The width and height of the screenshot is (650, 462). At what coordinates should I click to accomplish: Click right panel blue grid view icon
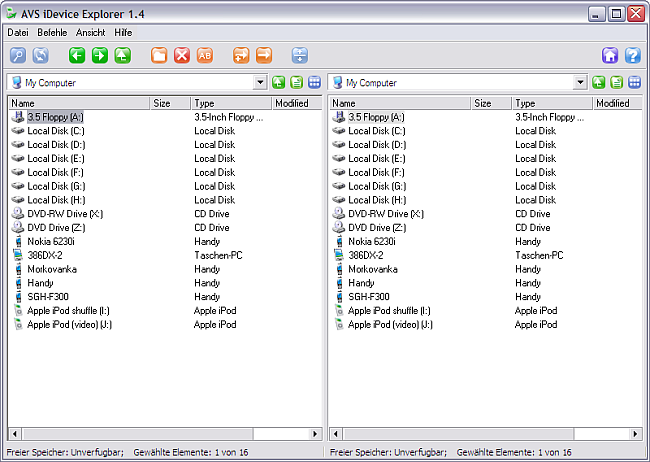[635, 83]
